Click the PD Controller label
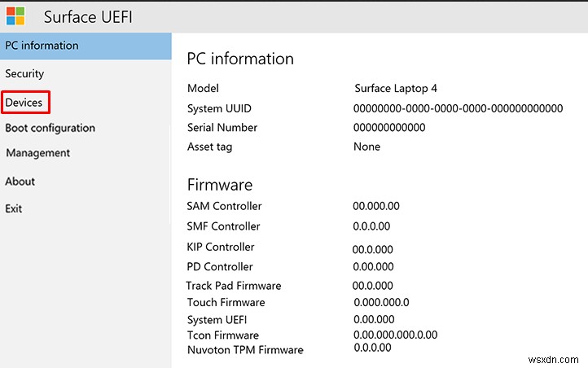 click(220, 267)
